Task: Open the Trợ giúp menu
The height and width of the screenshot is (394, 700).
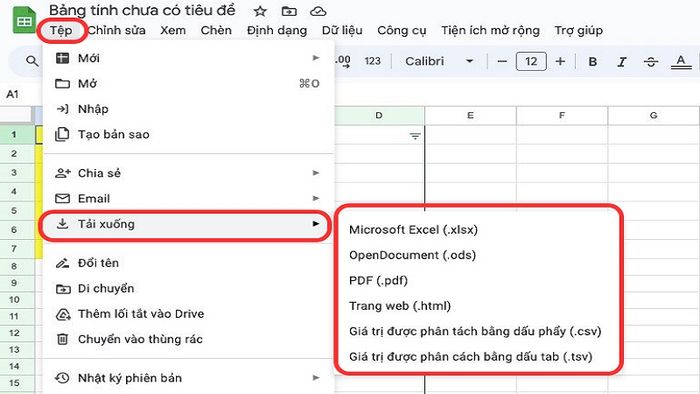Action: tap(579, 30)
